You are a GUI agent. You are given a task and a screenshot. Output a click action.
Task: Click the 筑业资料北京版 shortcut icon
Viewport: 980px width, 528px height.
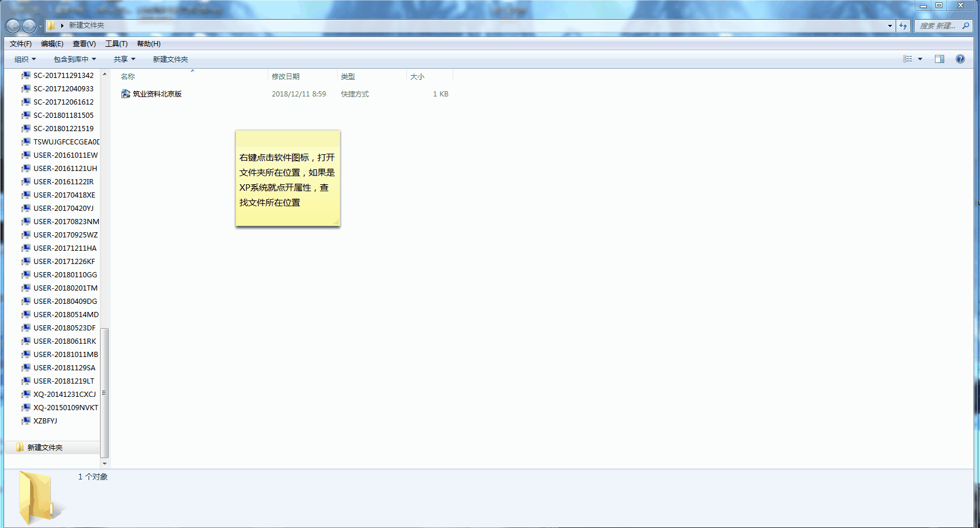pos(125,94)
